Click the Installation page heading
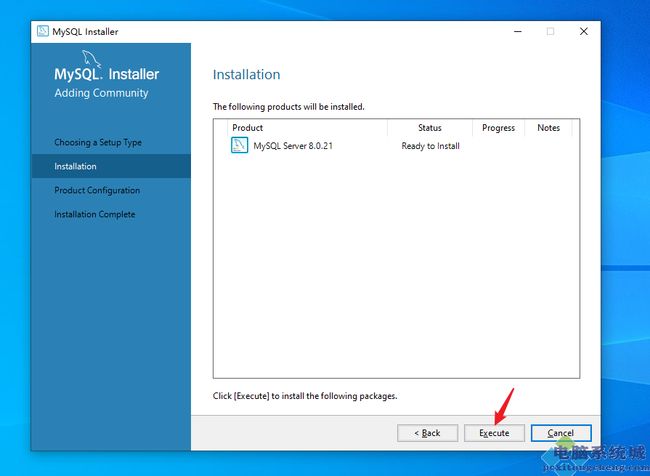Screen dimensions: 650x476 coord(247,75)
